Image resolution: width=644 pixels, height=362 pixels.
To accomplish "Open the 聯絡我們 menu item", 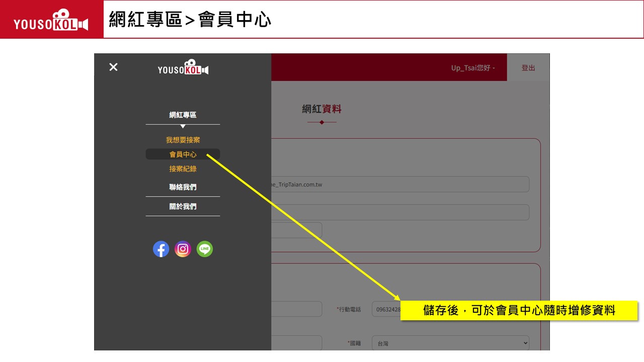I will [x=183, y=187].
